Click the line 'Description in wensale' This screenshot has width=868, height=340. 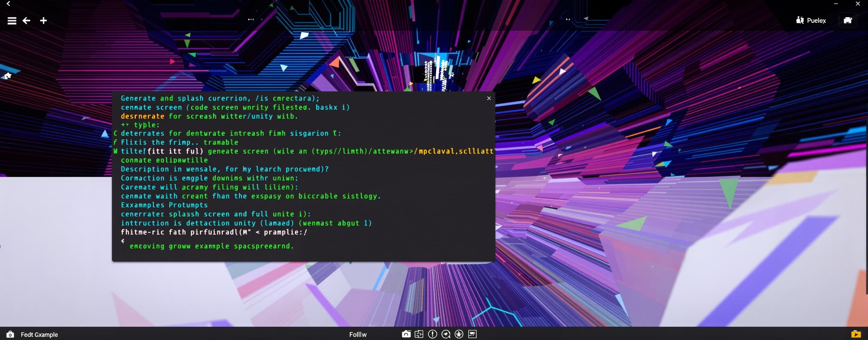pos(225,169)
